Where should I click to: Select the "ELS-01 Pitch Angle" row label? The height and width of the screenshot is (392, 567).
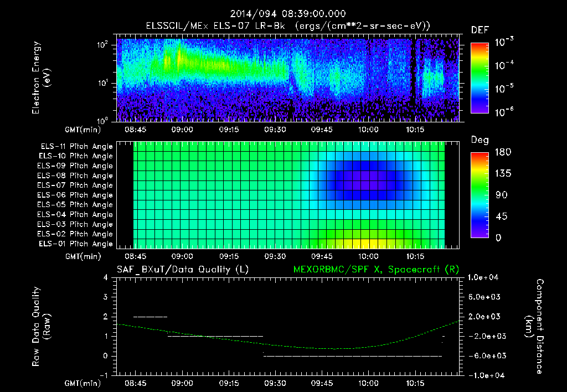pyautogui.click(x=76, y=244)
